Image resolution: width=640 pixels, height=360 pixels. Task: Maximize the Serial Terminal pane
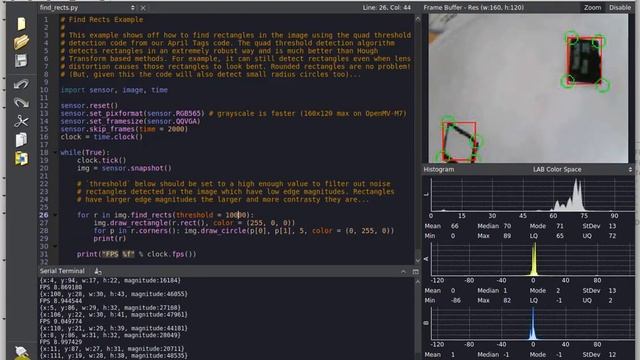(416, 271)
